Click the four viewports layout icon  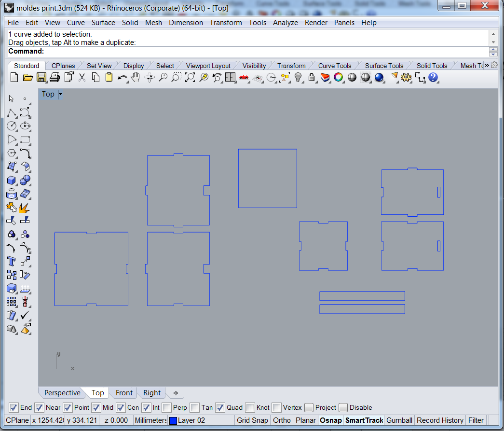point(230,78)
